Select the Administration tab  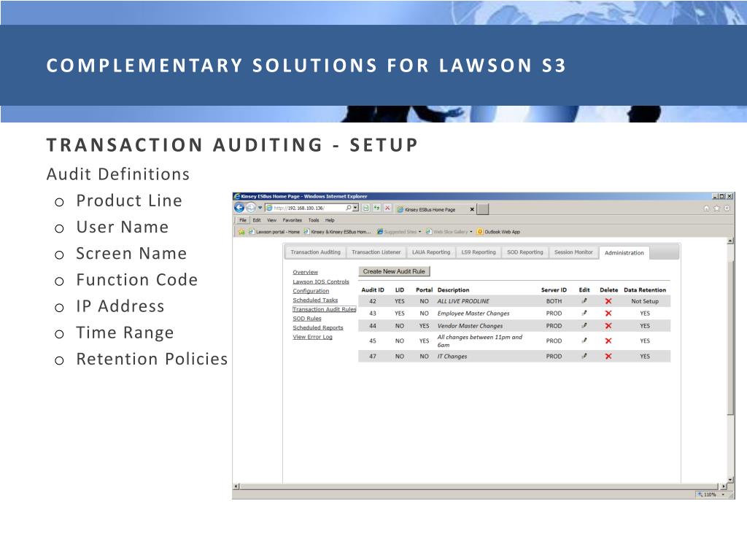(x=624, y=253)
